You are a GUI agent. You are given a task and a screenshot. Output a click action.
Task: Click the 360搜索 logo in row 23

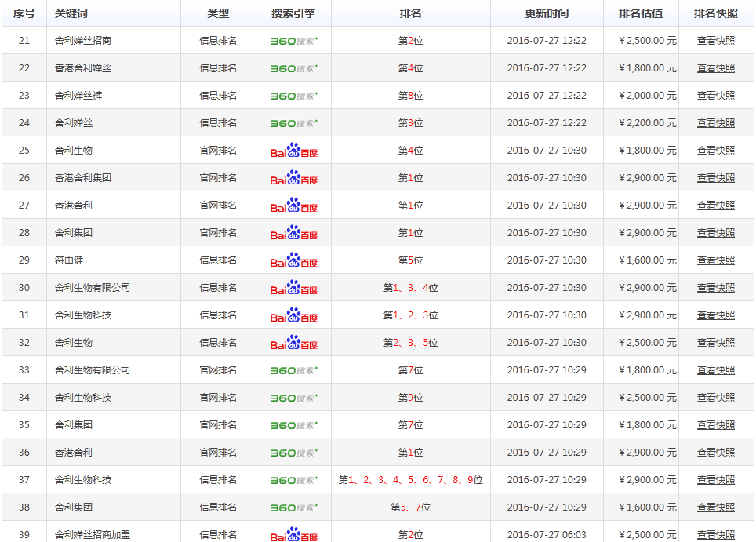point(293,96)
